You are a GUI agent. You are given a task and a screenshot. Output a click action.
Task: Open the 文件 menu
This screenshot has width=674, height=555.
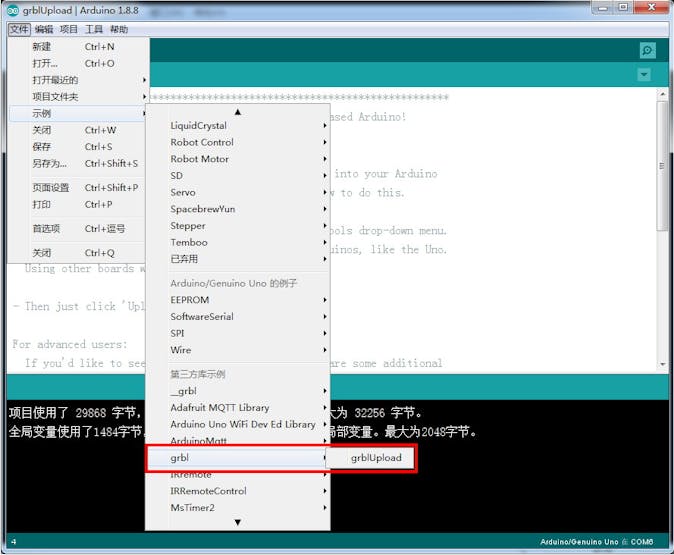click(x=19, y=29)
